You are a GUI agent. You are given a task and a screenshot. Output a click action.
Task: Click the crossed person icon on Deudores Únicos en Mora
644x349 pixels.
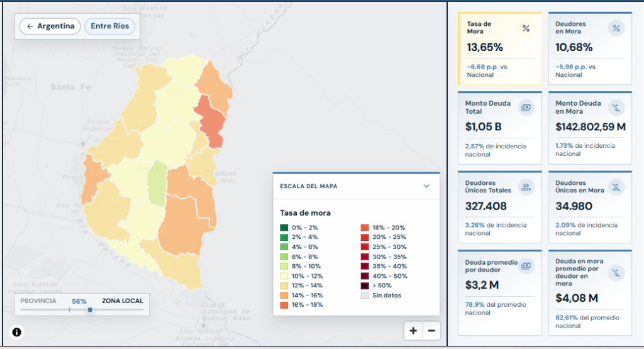point(616,187)
